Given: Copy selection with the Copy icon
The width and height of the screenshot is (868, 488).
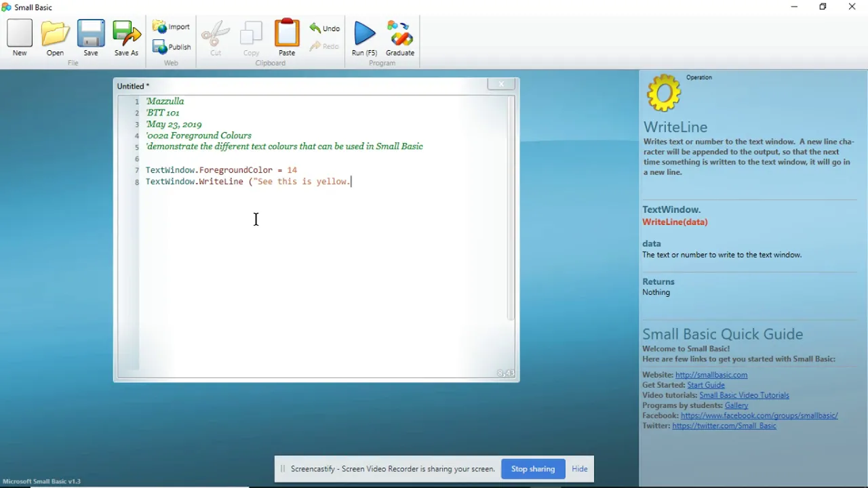Looking at the screenshot, I should tap(252, 37).
